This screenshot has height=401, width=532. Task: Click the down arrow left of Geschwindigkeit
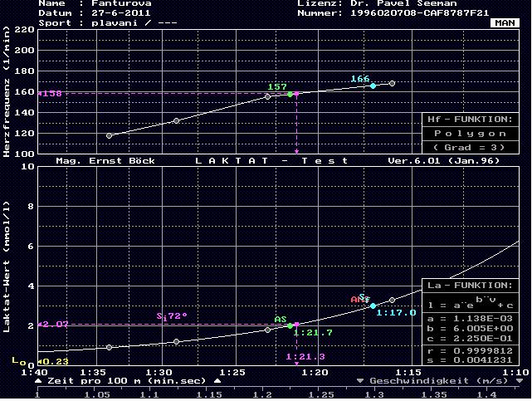pyautogui.click(x=360, y=381)
